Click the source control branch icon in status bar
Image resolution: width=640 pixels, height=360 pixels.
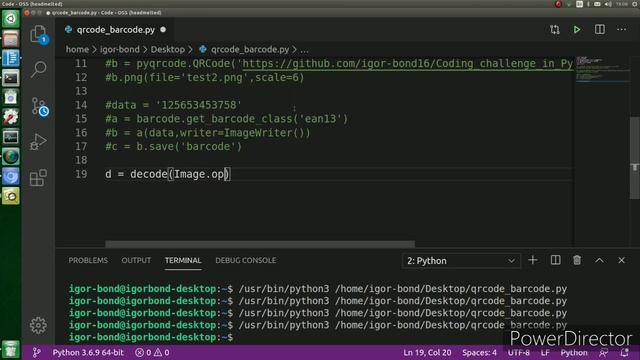(36, 353)
